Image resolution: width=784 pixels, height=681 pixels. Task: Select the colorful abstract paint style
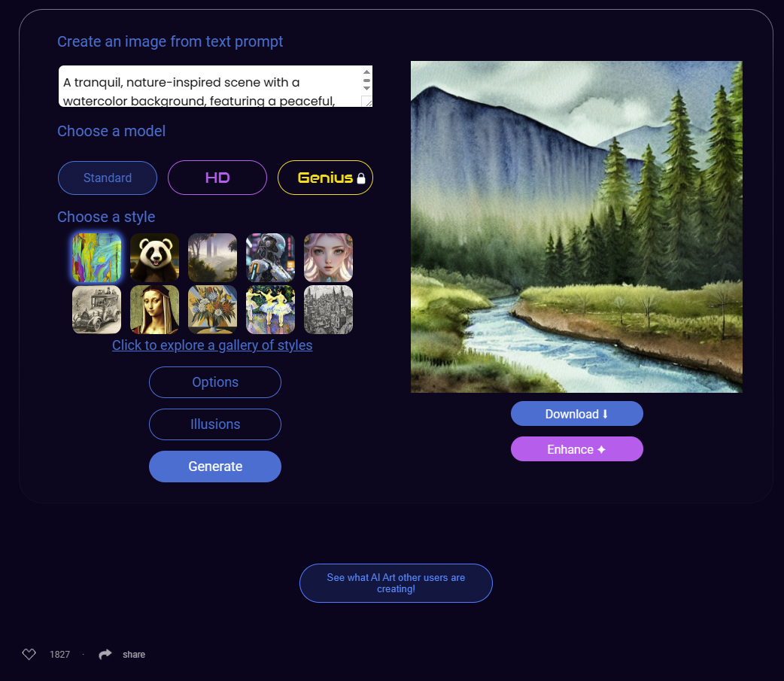pyautogui.click(x=96, y=257)
